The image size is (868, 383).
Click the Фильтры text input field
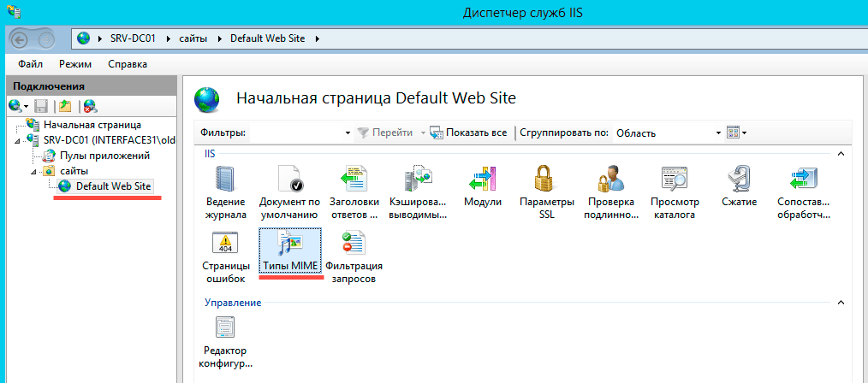[297, 133]
